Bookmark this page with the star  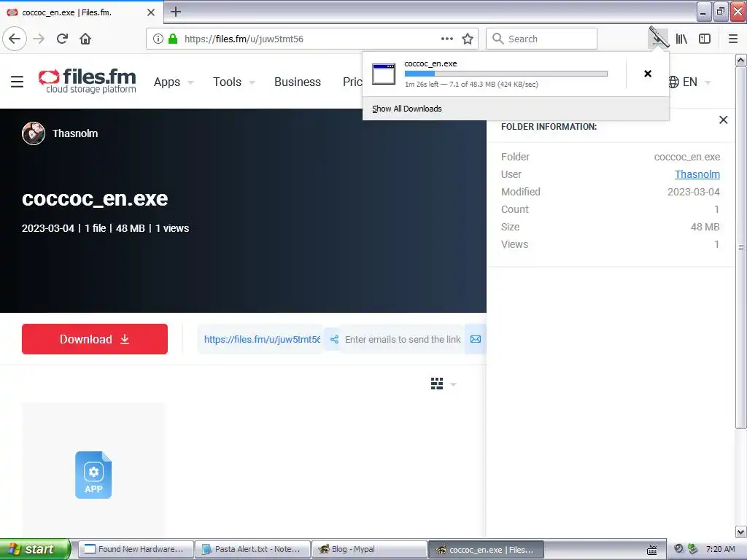[x=468, y=39]
